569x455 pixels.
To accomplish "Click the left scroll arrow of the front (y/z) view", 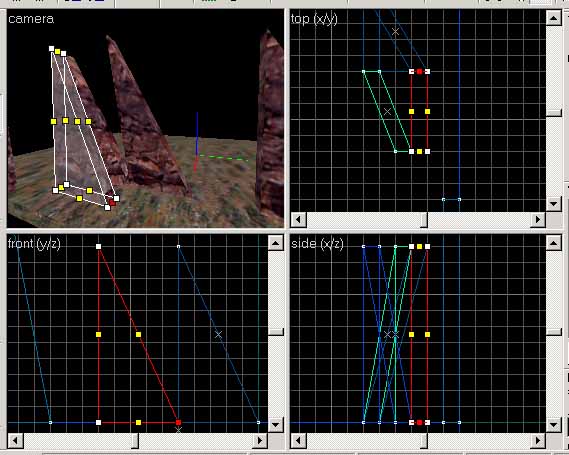I will 16,440.
